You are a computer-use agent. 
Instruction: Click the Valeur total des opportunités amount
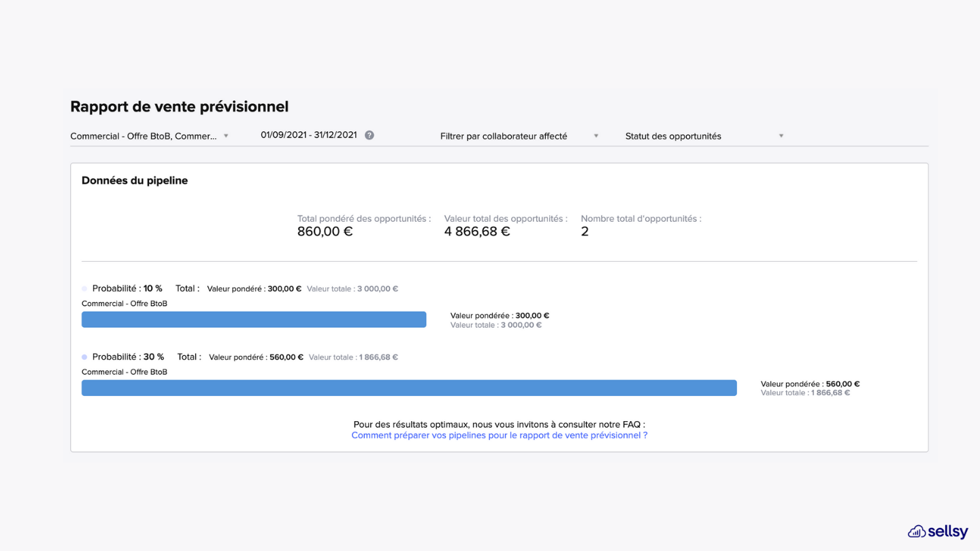click(x=477, y=231)
